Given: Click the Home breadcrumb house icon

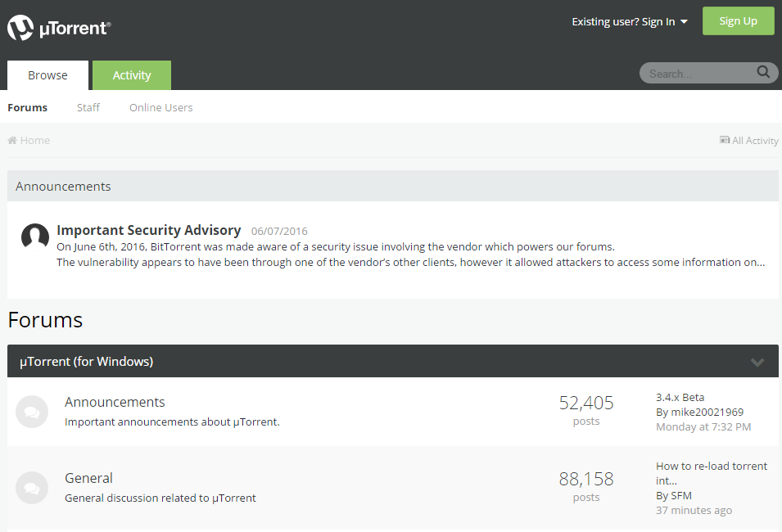Looking at the screenshot, I should (x=12, y=140).
